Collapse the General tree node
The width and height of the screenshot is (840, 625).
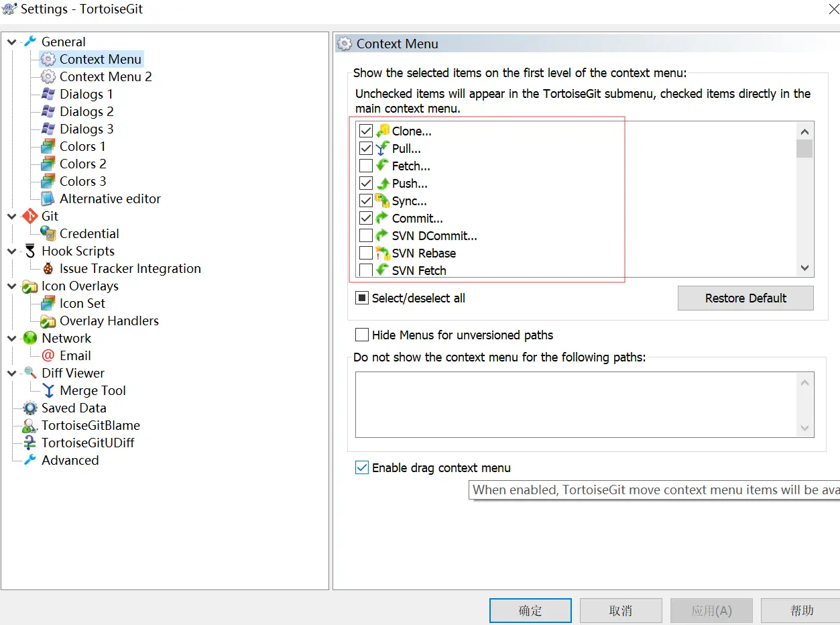[12, 42]
